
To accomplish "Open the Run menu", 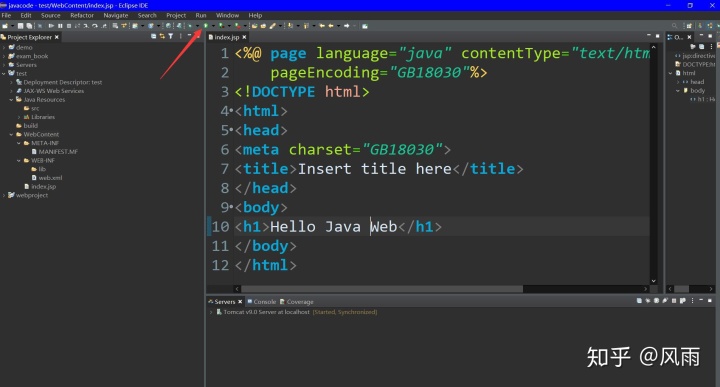I will [x=201, y=15].
